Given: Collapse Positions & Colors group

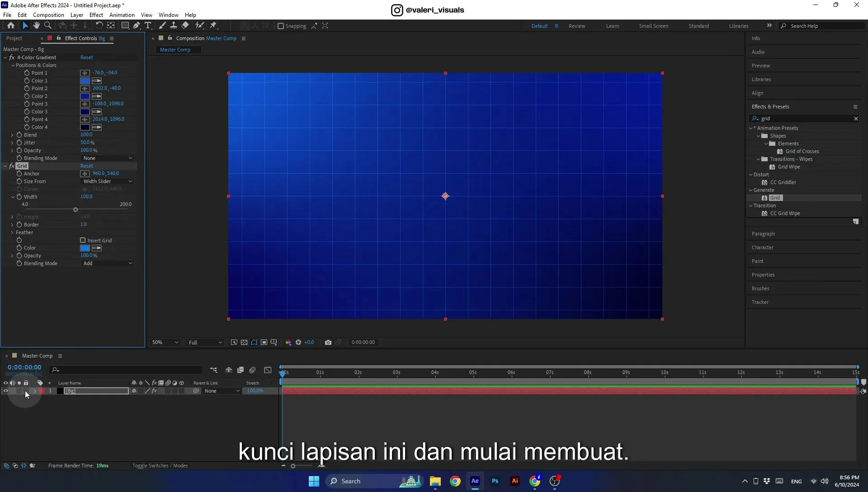Looking at the screenshot, I should point(13,65).
